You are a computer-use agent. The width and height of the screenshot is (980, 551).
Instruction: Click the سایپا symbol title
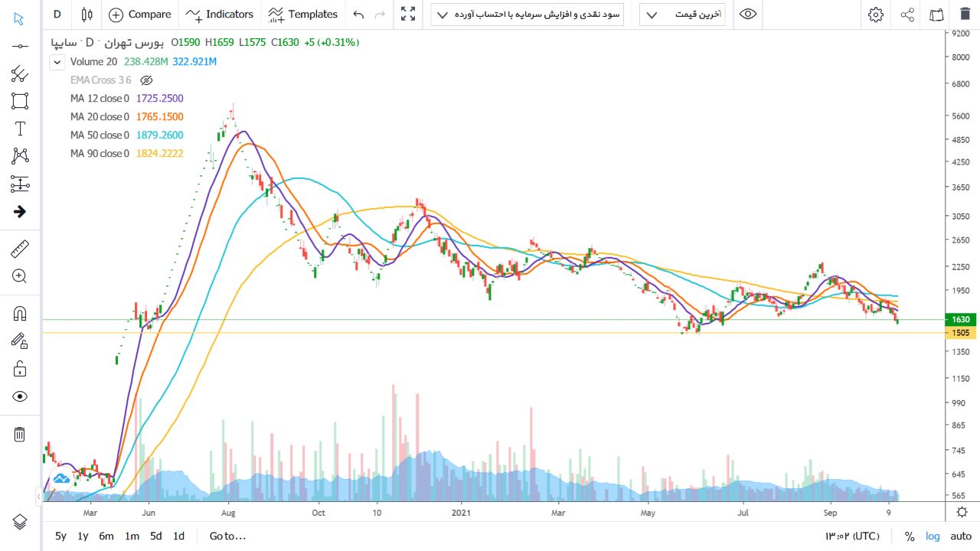pos(64,43)
